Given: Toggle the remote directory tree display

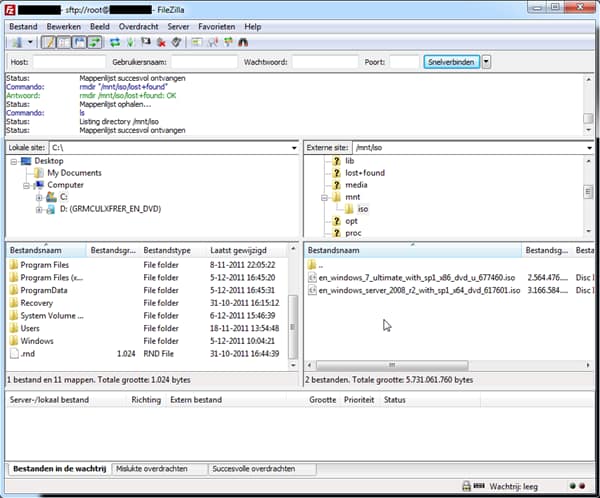Looking at the screenshot, I should point(79,42).
